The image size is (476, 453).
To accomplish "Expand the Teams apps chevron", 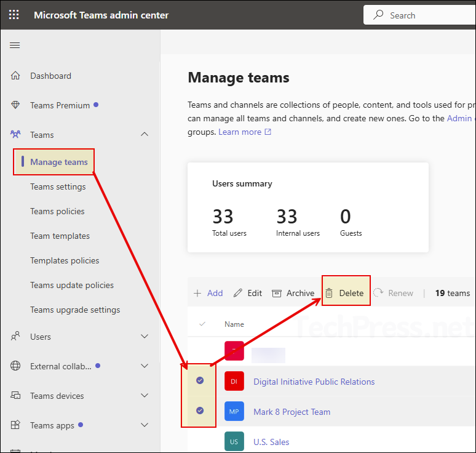I will tap(145, 425).
